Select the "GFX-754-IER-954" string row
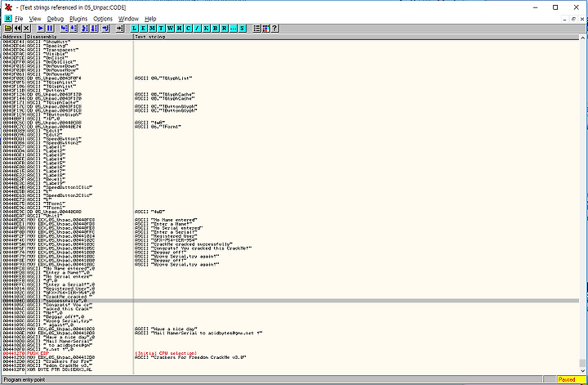Screen dimensions: 588x385 tap(291, 240)
